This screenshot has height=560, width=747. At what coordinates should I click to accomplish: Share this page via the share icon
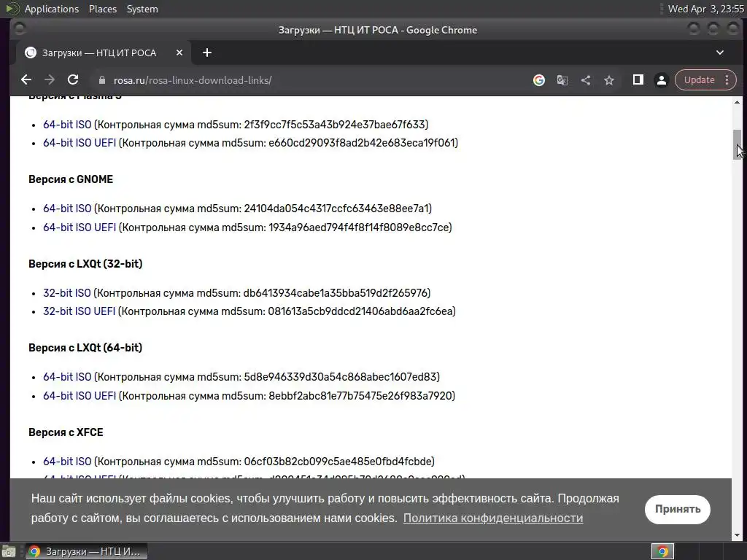point(586,80)
